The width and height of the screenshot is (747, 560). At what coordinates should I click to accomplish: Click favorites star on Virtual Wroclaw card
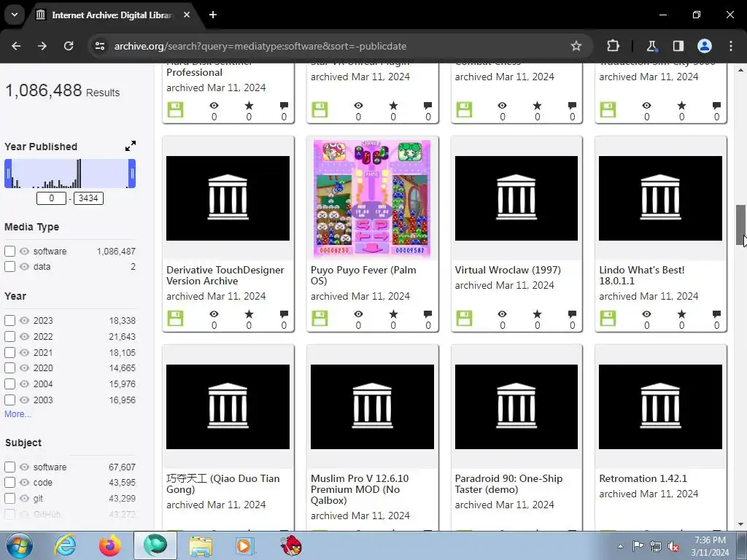click(x=538, y=314)
